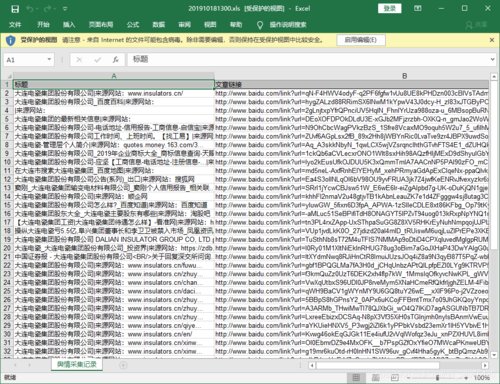Click the cell ending with www.insulators.cn/fuwu

[114, 265]
